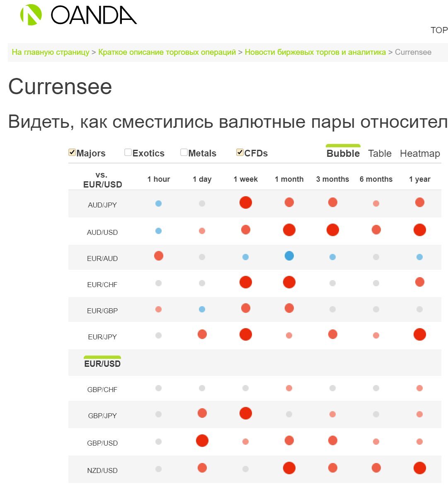448x485 pixels.
Task: Click the EUR/JPY 1 year bubble
Action: 420,334
